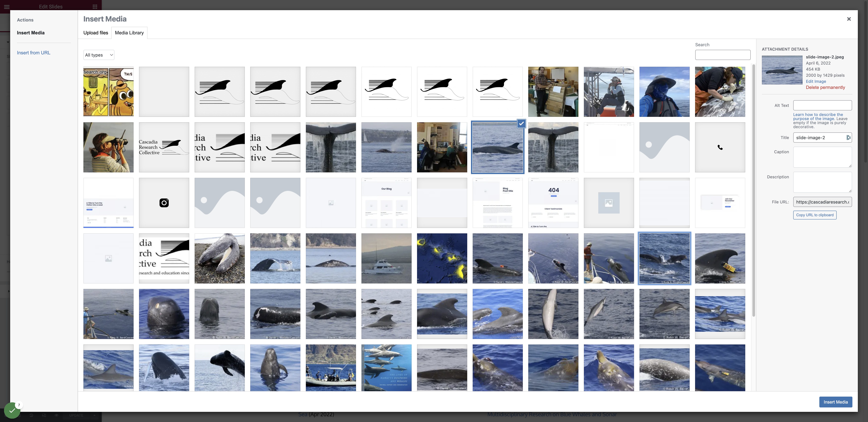Click the File URL field
Screen dimensions: 868x422
pos(822,202)
